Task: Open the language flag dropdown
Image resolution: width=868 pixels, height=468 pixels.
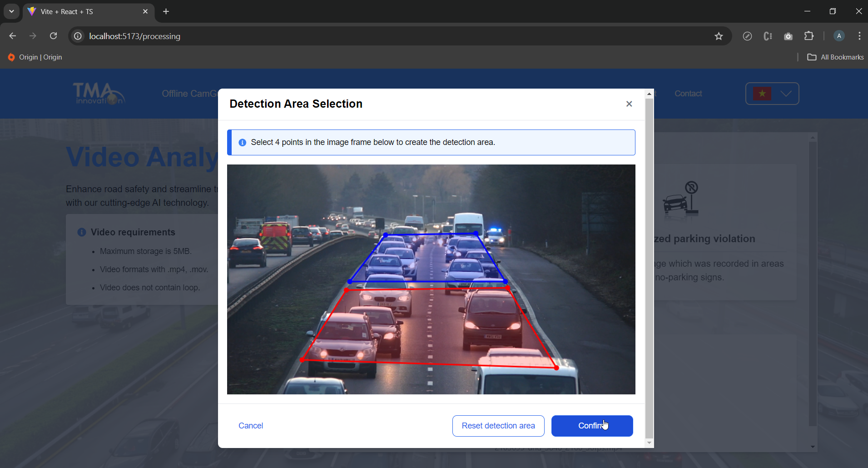Action: coord(772,94)
